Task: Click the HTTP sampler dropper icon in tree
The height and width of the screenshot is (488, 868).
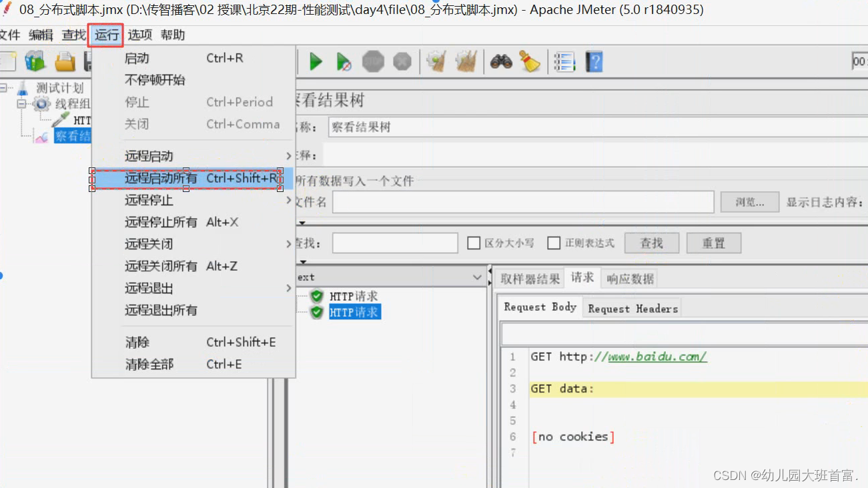Action: pos(61,120)
